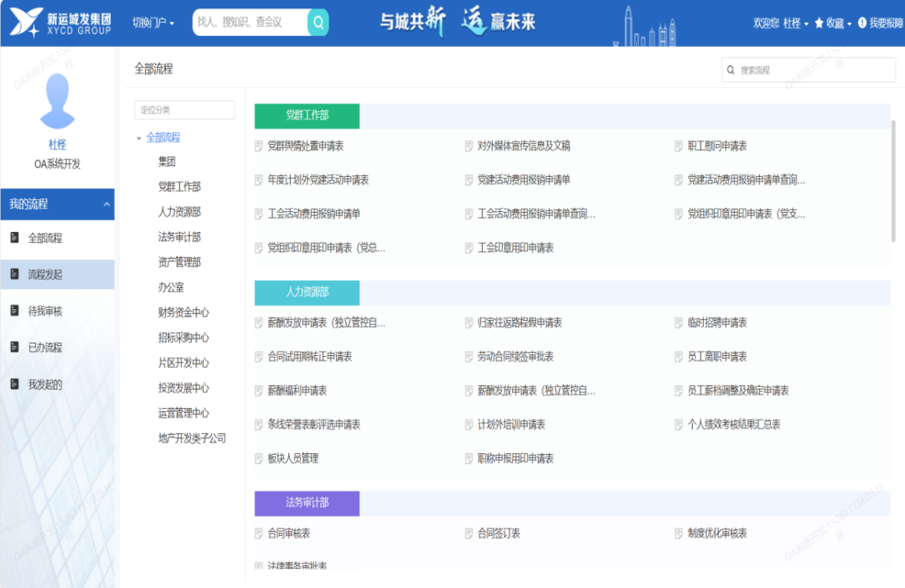The width and height of the screenshot is (905, 588).
Task: Select 办公室 in the category tree
Action: click(171, 287)
